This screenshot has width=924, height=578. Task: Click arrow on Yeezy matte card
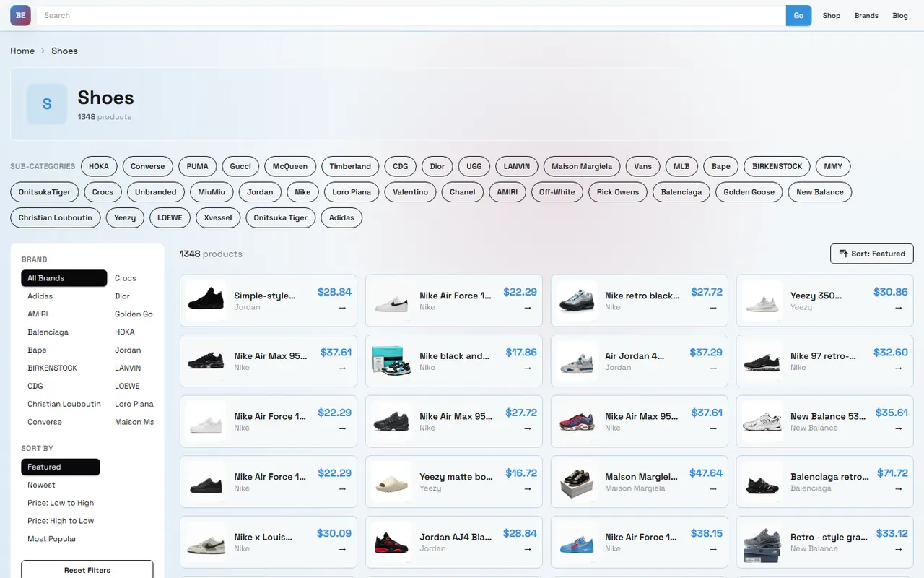(528, 488)
